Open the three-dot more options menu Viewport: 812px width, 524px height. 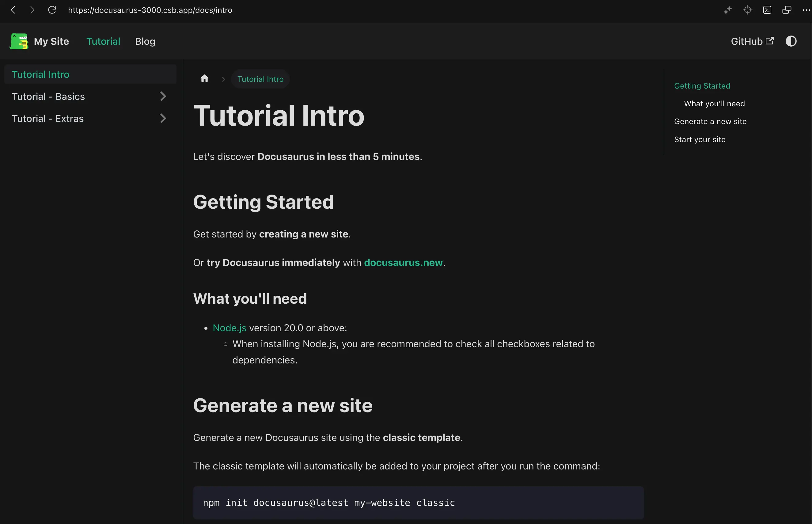[806, 10]
